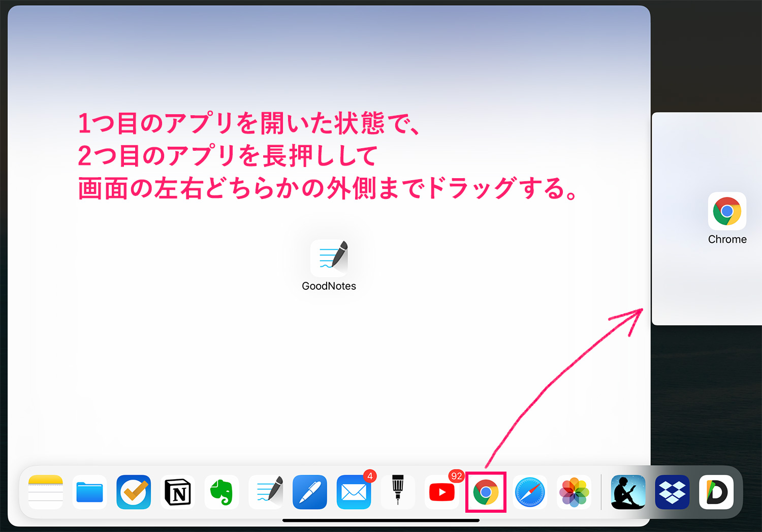The image size is (762, 532).
Task: Open the Photos app in the dock
Action: [574, 492]
